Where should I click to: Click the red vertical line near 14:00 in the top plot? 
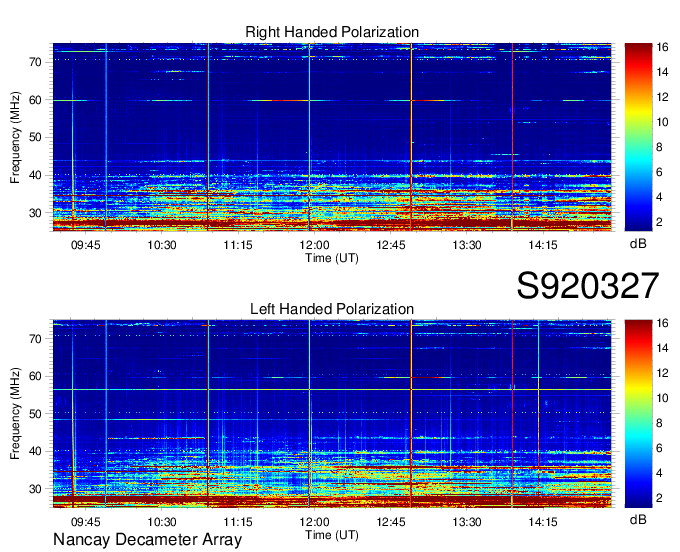512,137
